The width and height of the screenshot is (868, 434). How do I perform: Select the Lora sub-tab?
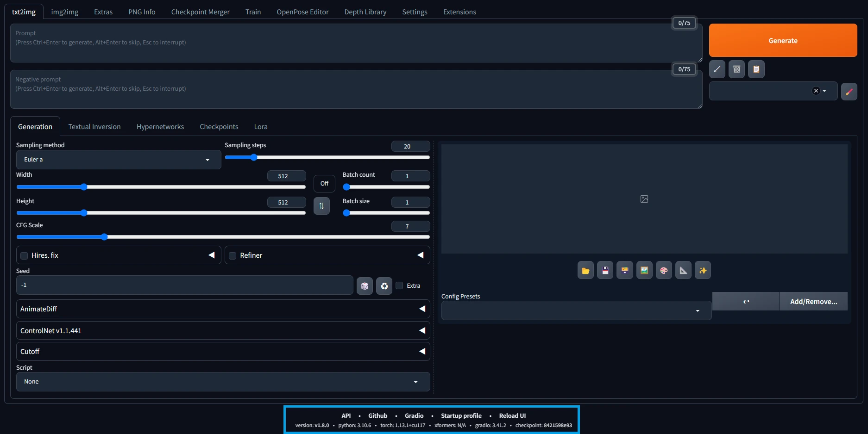(x=261, y=127)
